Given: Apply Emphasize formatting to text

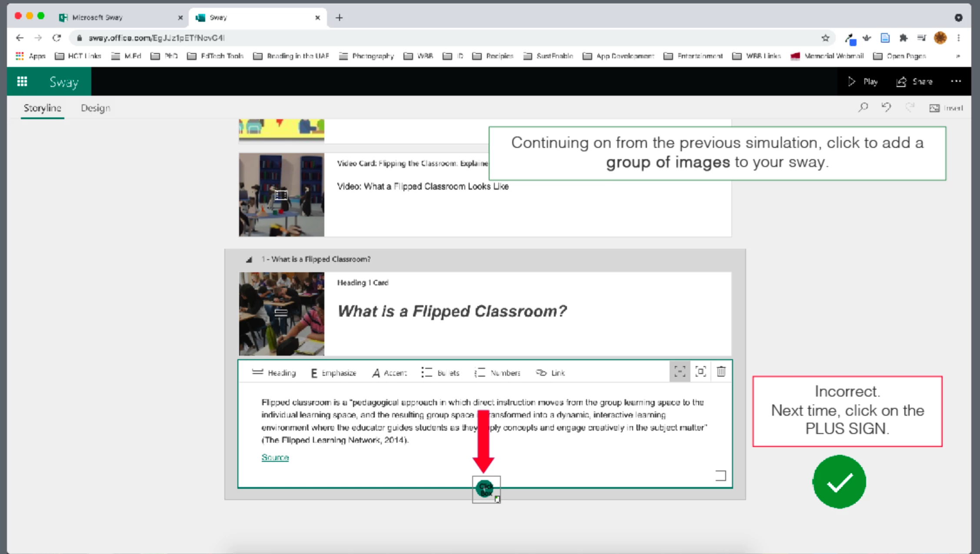Looking at the screenshot, I should coord(333,373).
